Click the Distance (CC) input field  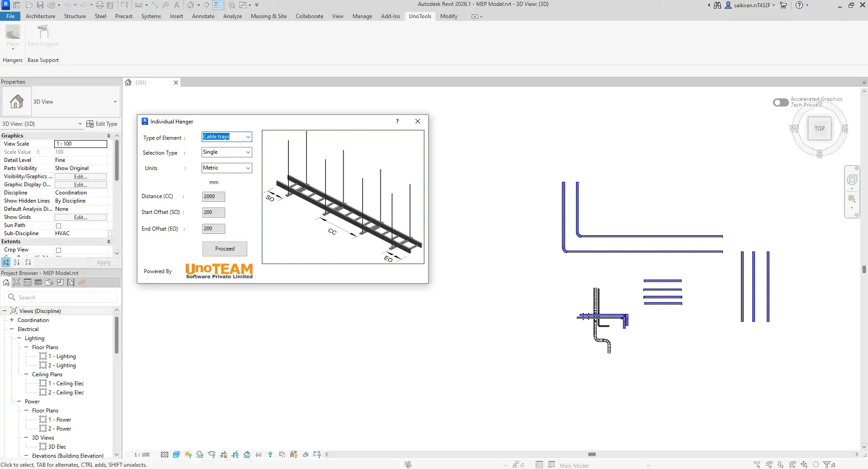[x=213, y=197]
